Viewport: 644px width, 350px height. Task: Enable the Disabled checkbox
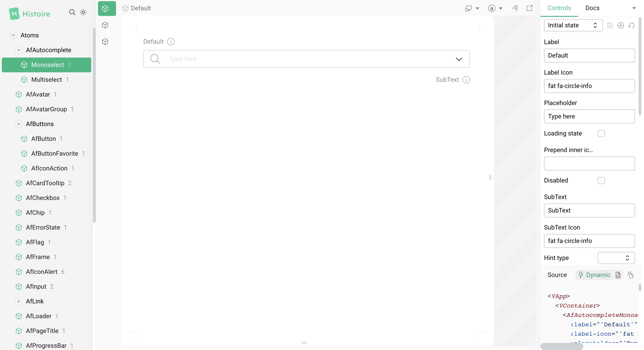click(x=601, y=180)
